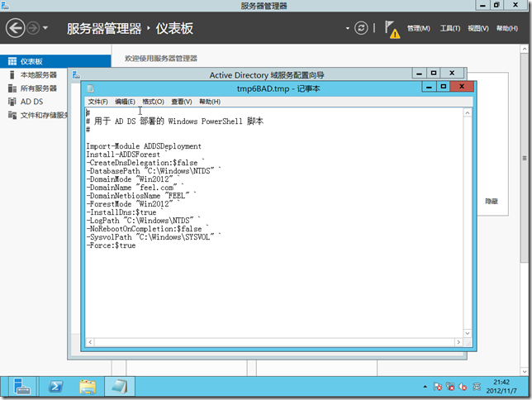The image size is (532, 400).
Task: Click the Server Manager title bar app icon
Action: (5, 6)
